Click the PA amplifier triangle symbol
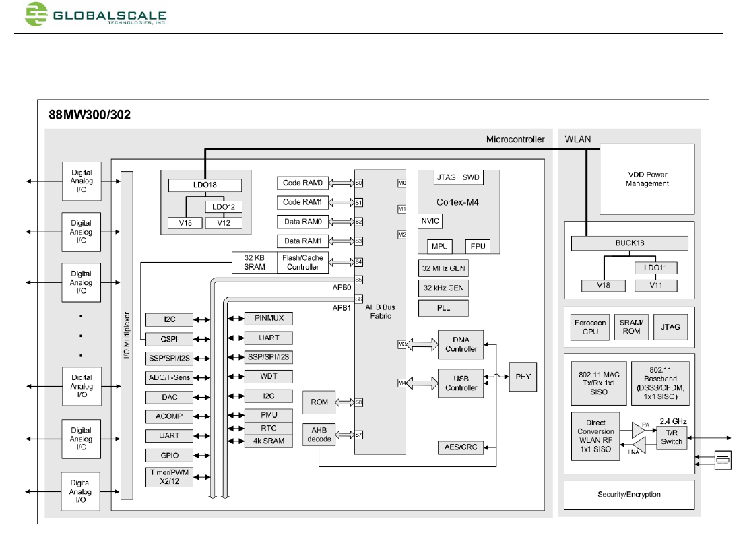The width and height of the screenshot is (745, 560). 638,430
